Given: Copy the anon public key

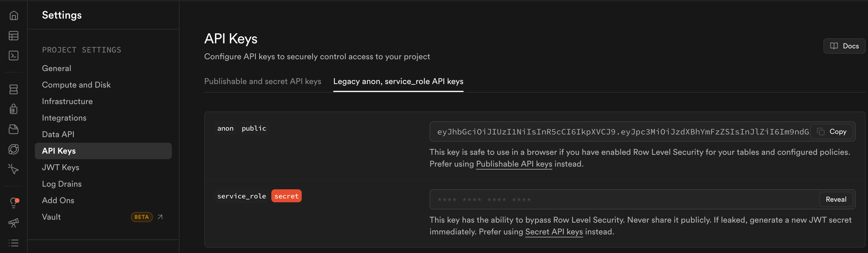Looking at the screenshot, I should coord(832,132).
